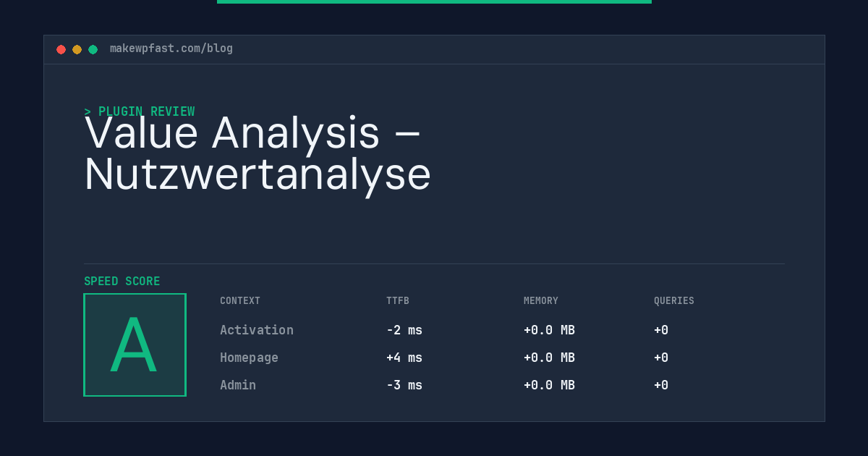Click Activation row '+0.0 MB' memory value
Image resolution: width=868 pixels, height=456 pixels.
[x=549, y=330]
